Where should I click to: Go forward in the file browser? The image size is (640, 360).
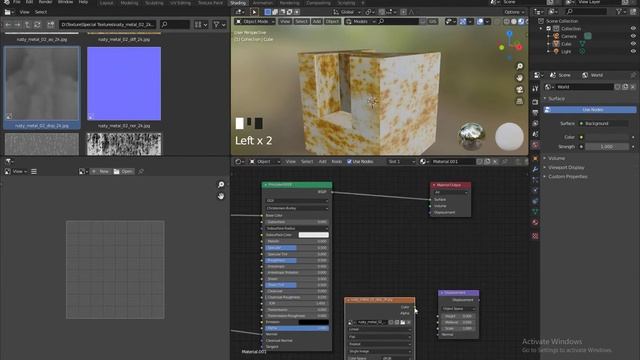pos(18,25)
